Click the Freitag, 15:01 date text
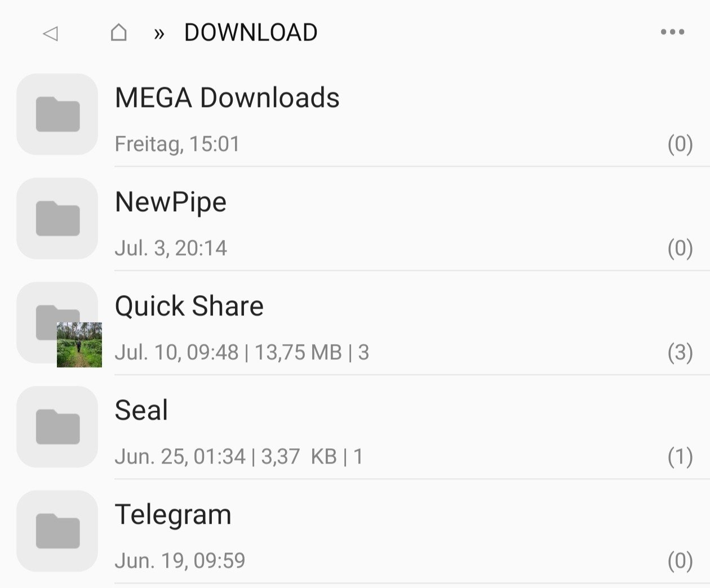This screenshot has width=710, height=588. 177,144
